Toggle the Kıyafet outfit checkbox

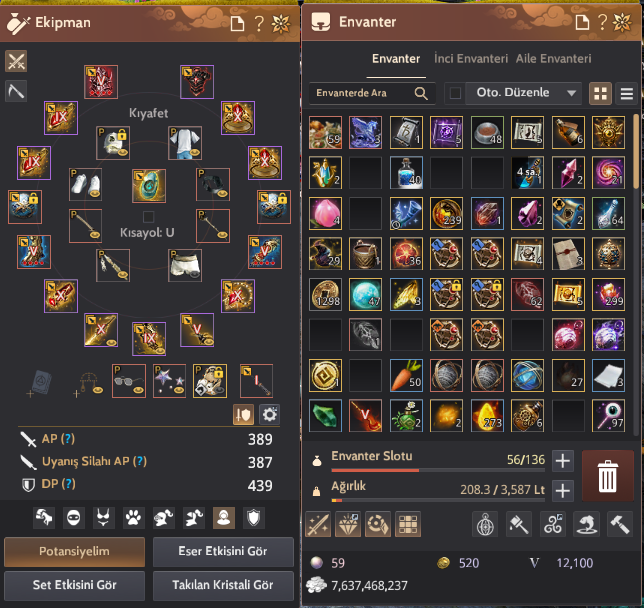tap(148, 216)
